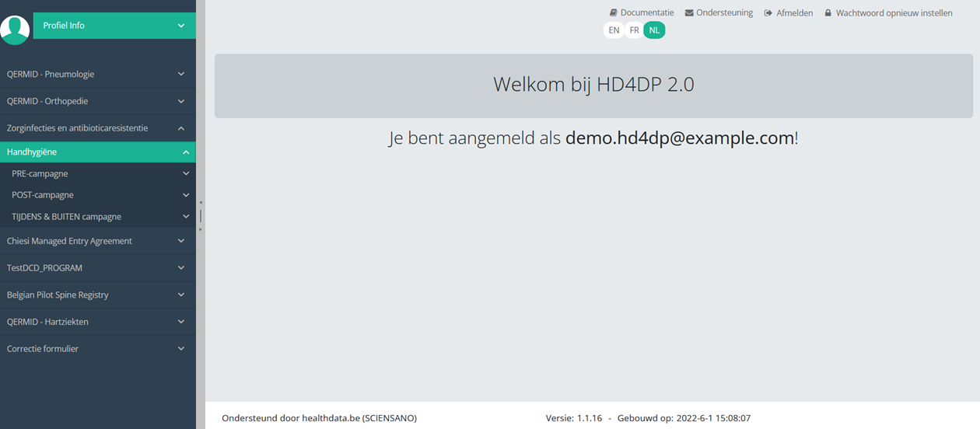Open Chiesi Managed Entry Agreement menu
This screenshot has height=429, width=980.
pos(69,241)
